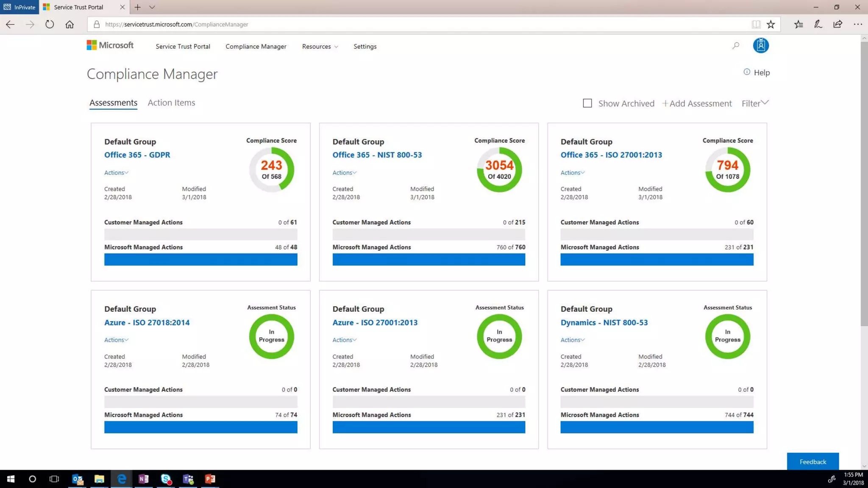
Task: Click the search magnifier icon
Action: coord(736,46)
